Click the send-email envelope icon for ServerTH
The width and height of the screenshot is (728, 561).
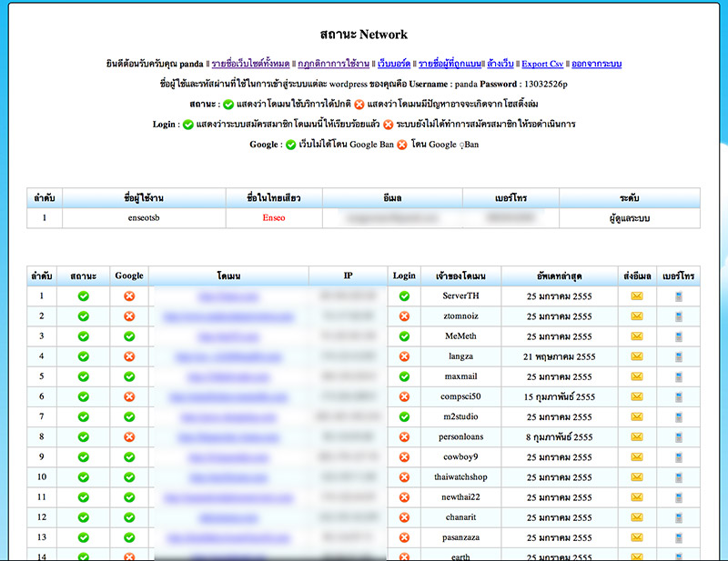tap(636, 296)
